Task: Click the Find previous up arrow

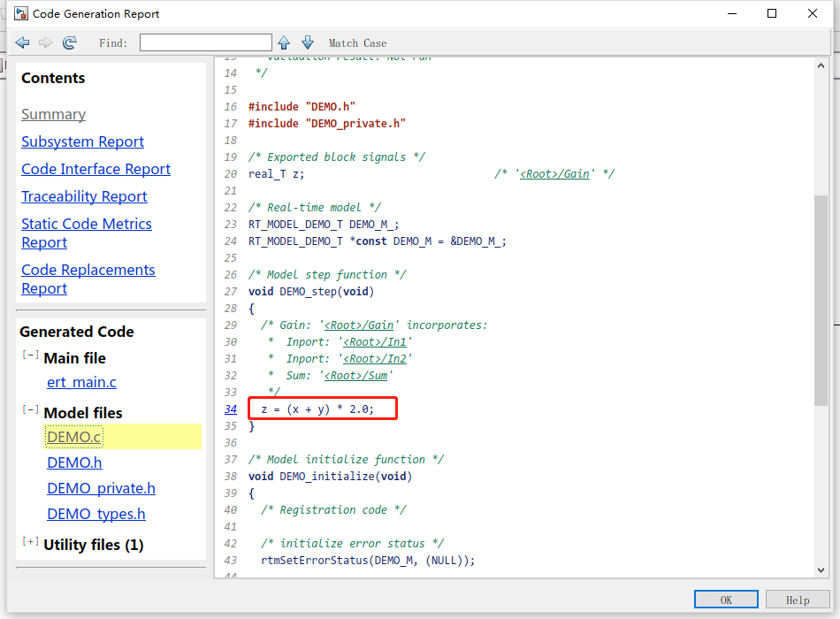Action: coord(284,42)
